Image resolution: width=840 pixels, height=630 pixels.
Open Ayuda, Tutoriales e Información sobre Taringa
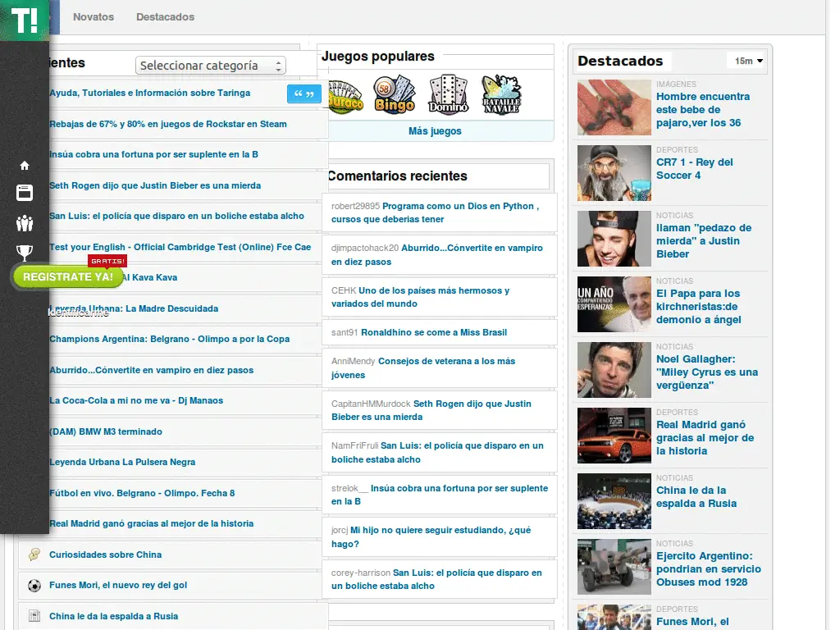click(150, 93)
